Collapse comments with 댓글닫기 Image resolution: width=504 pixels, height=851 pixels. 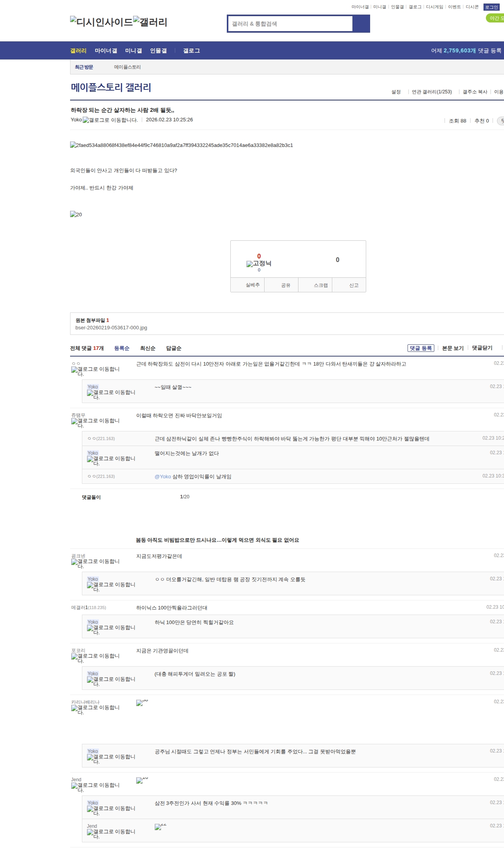(x=482, y=348)
